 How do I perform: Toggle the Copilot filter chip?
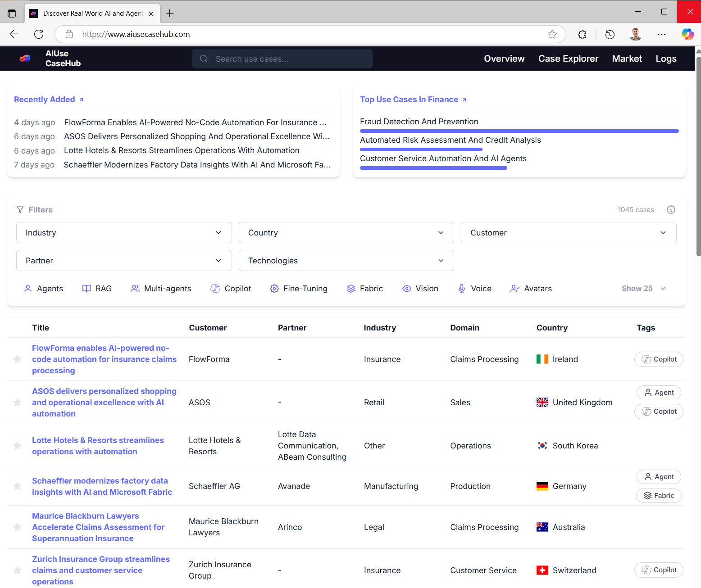[x=231, y=289]
